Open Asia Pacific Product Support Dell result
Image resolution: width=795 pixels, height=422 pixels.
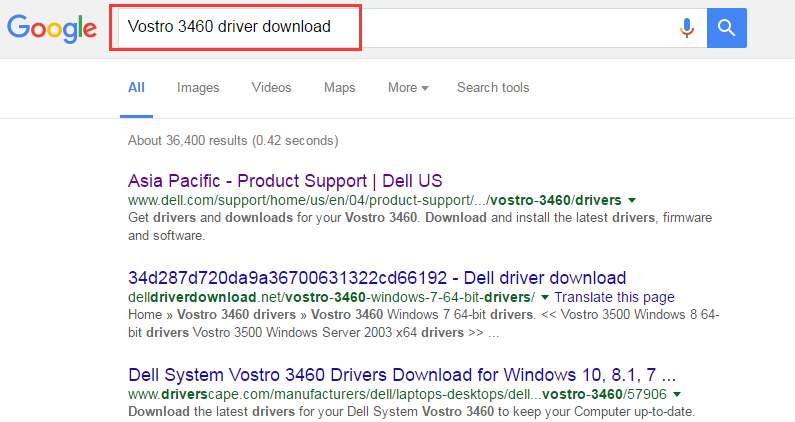click(285, 181)
